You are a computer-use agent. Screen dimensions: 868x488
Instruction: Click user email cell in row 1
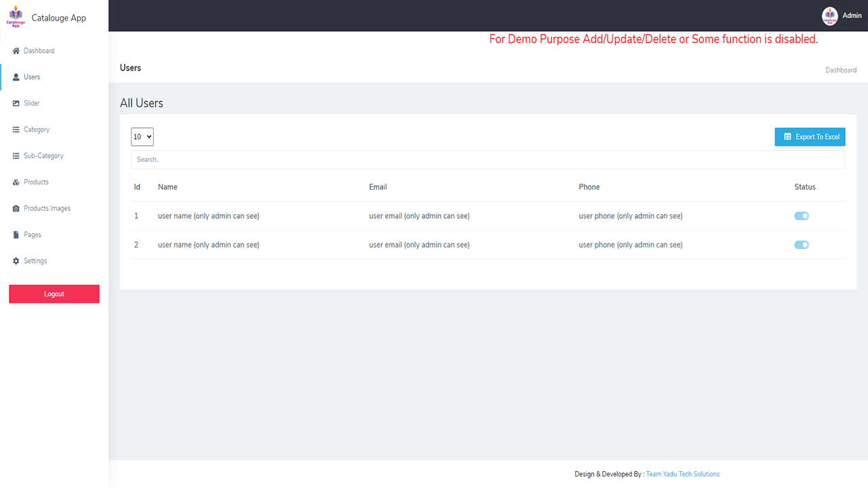tap(419, 216)
